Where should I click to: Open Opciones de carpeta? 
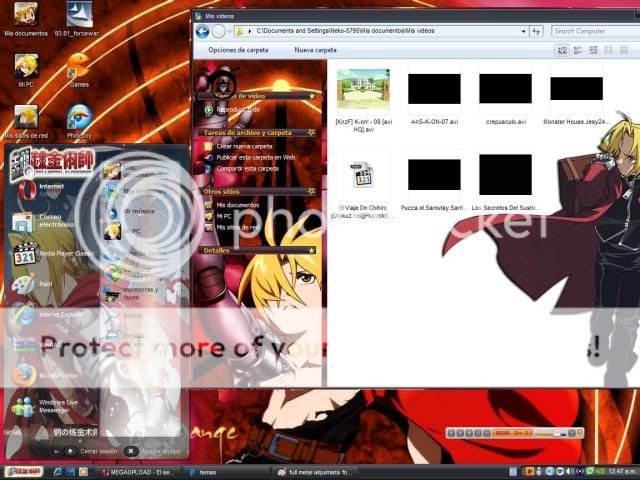click(x=238, y=50)
